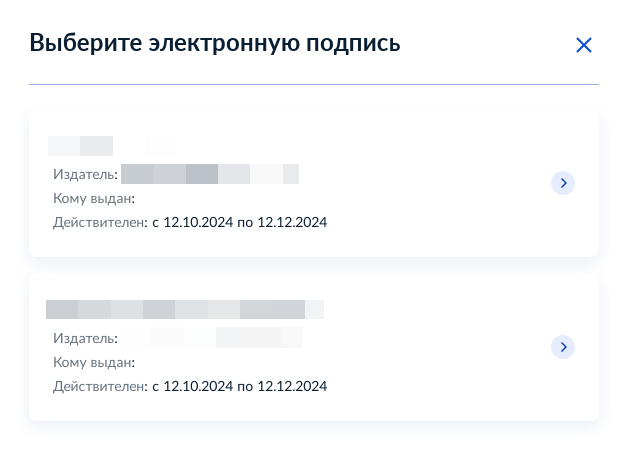Click 'Кому выдан:' label in second card
The height and width of the screenshot is (449, 624).
94,362
